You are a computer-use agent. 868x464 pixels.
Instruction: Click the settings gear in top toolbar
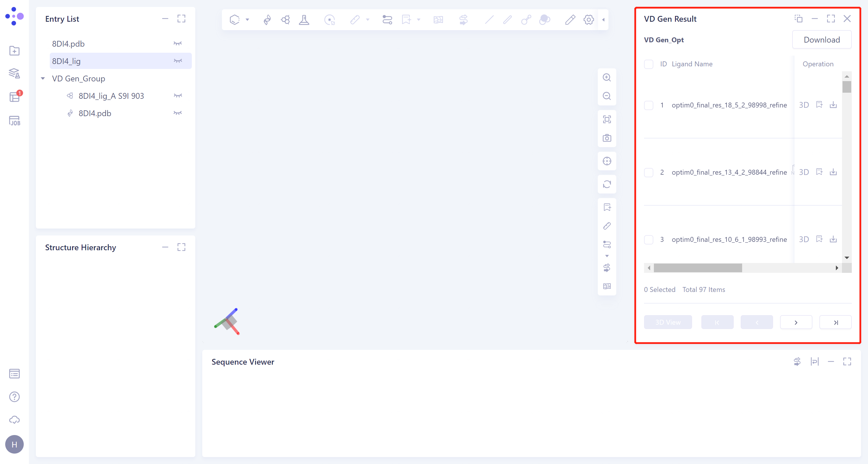(x=588, y=20)
